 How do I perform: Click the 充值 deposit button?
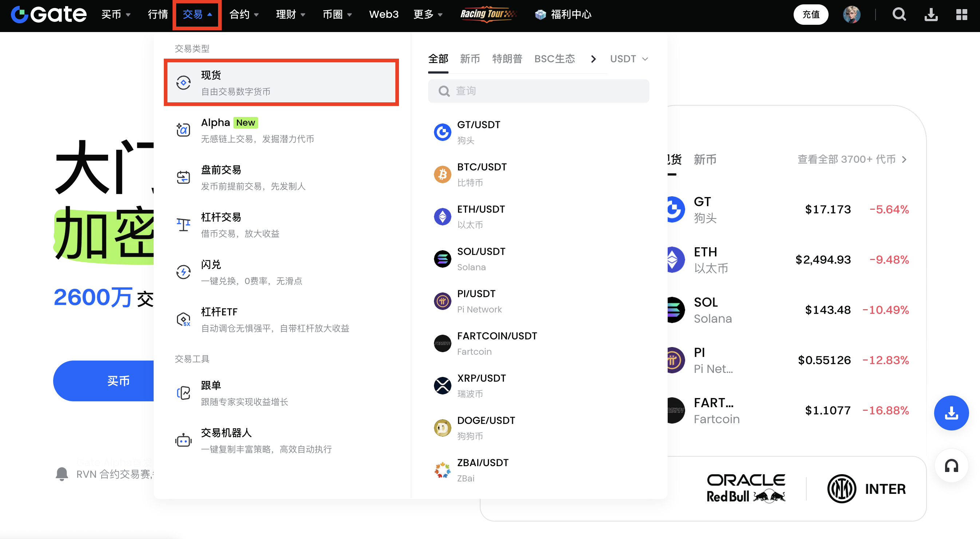click(811, 15)
